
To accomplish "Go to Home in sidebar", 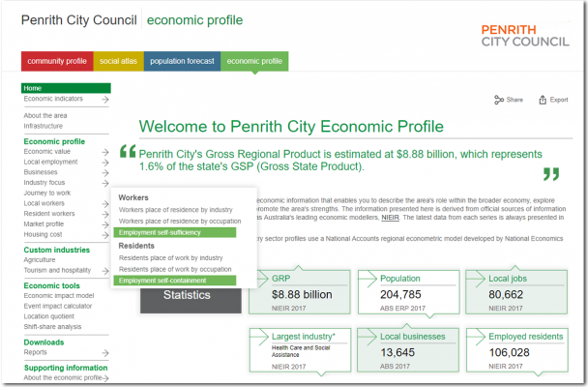I will pyautogui.click(x=33, y=88).
